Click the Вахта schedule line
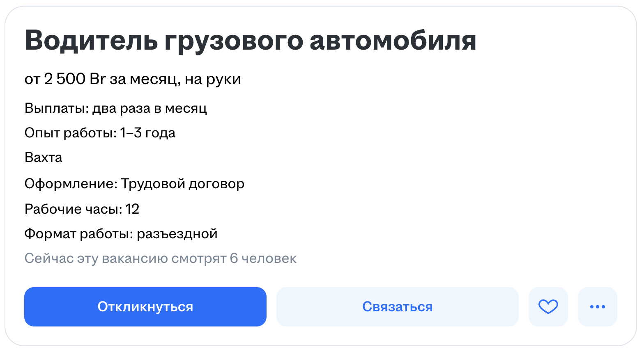Viewport: 644px width, 356px height. point(43,157)
